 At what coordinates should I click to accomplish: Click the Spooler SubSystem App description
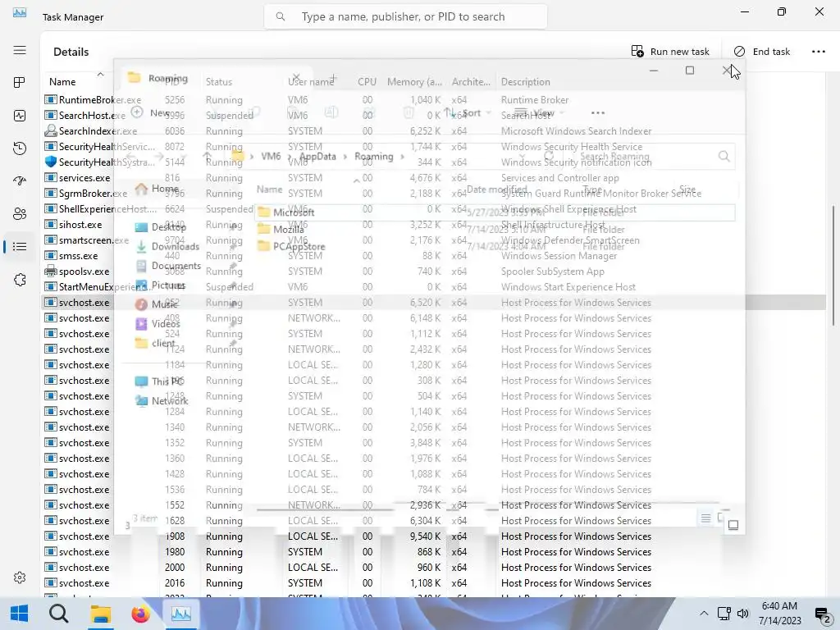coord(552,271)
